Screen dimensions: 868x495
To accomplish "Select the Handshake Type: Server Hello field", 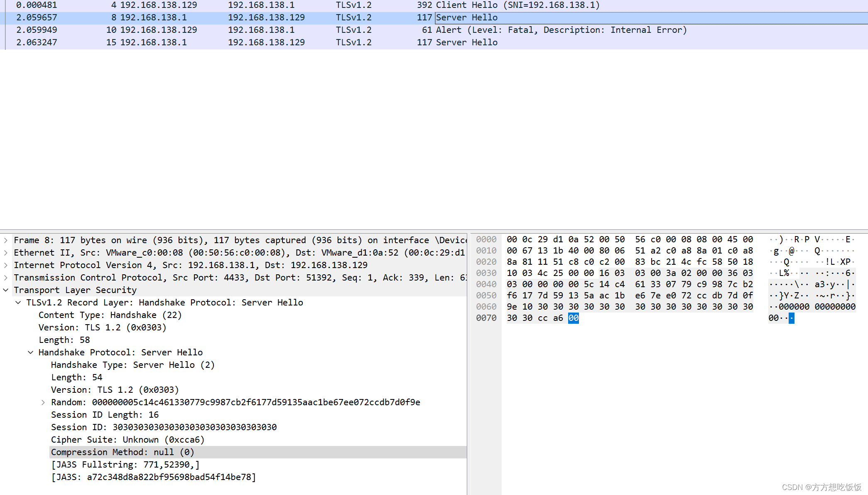I will tap(132, 365).
